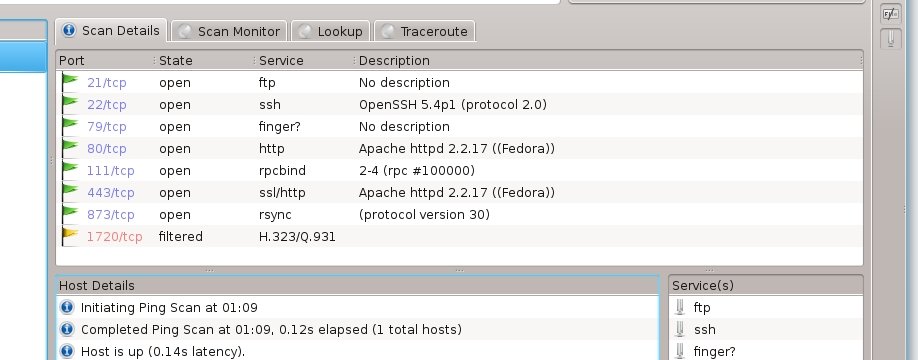Click the plug icon next to ssh service
Viewport: 918px width, 360px height.
click(x=680, y=330)
